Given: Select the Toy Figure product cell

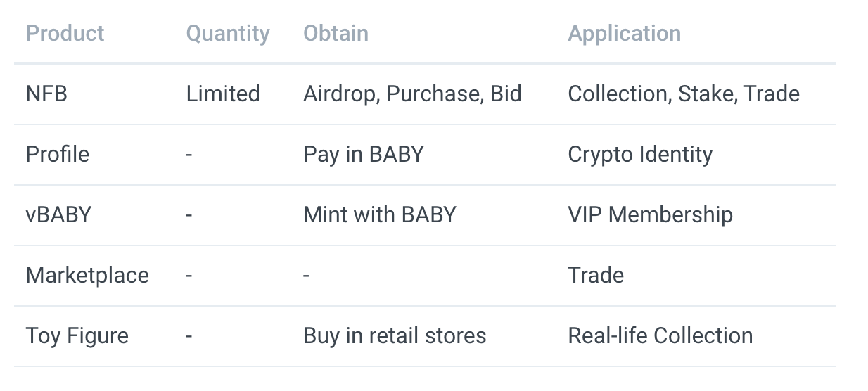Looking at the screenshot, I should [77, 335].
